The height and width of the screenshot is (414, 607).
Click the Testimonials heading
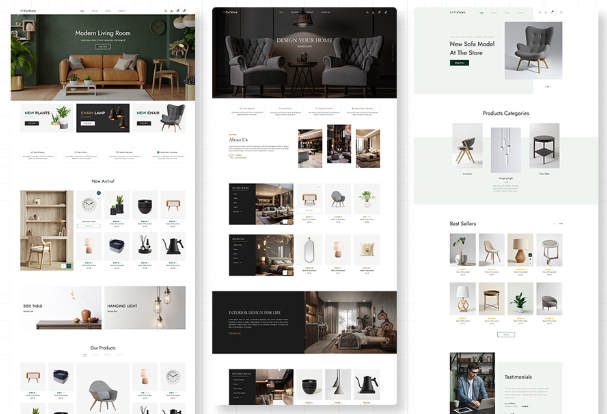(518, 377)
